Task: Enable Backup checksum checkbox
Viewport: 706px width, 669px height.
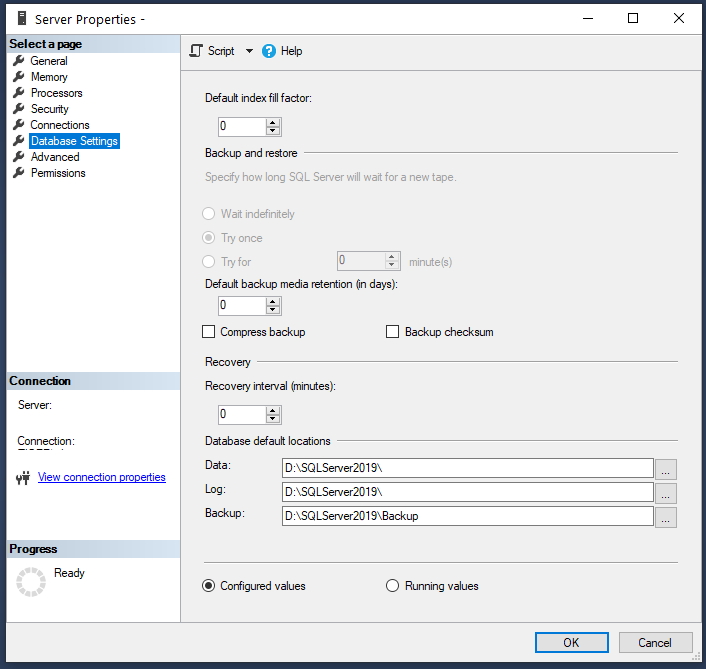Action: coord(393,332)
